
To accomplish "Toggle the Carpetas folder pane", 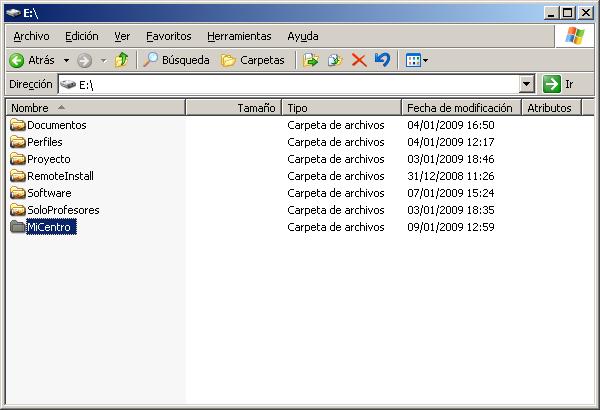I will (x=252, y=60).
